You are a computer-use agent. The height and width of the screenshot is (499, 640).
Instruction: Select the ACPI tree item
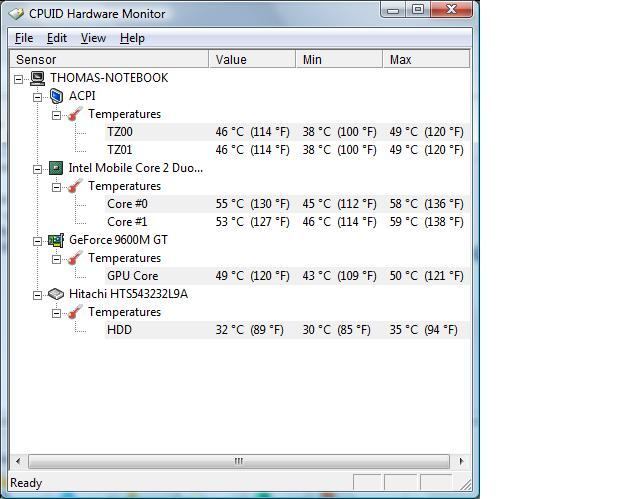[x=82, y=96]
